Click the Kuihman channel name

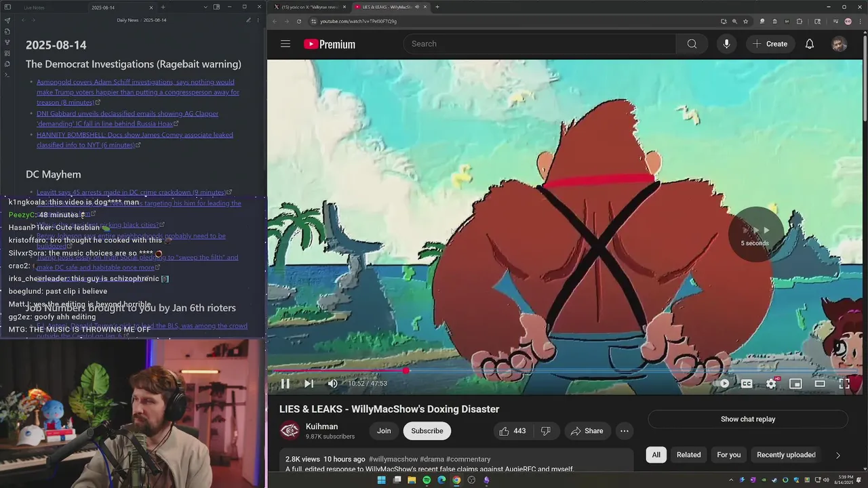[x=321, y=426]
